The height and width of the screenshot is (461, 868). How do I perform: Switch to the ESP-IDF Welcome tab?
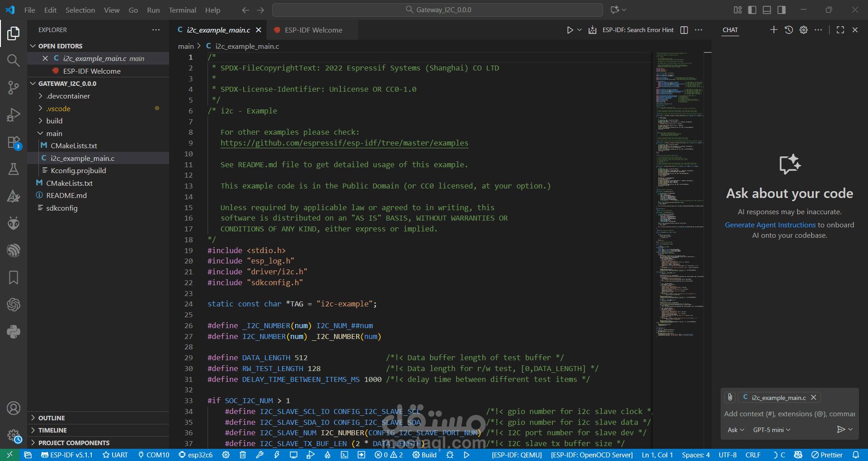tap(313, 30)
